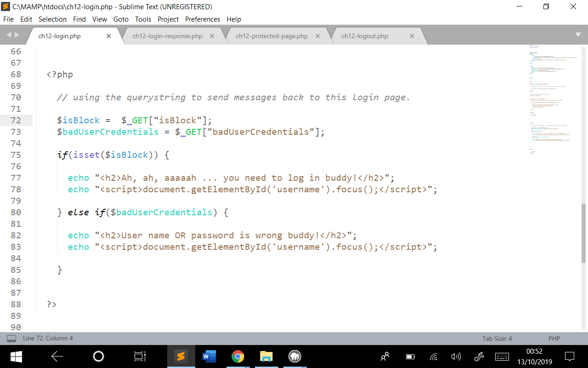Open Task View on the taskbar
Screen dimensions: 588x368
click(140, 356)
